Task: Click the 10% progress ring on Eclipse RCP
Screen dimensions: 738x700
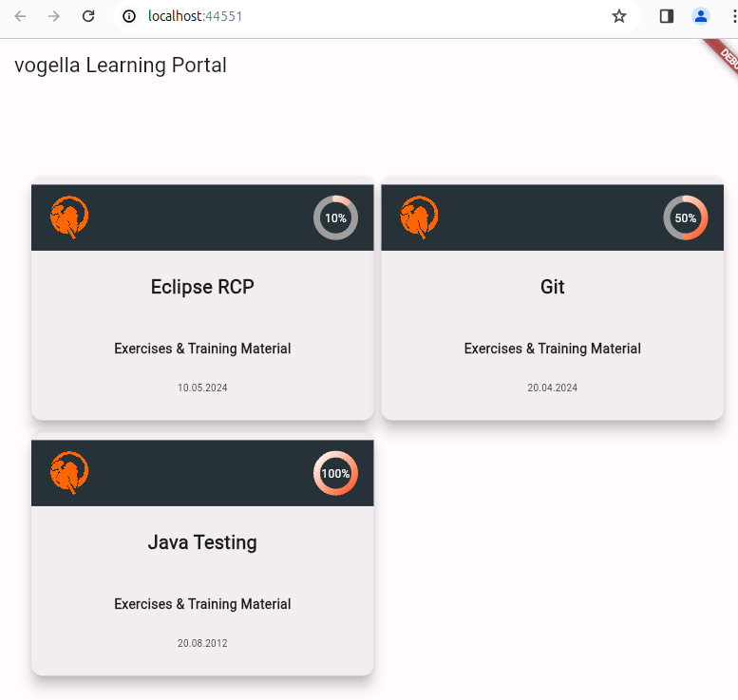Action: [335, 218]
